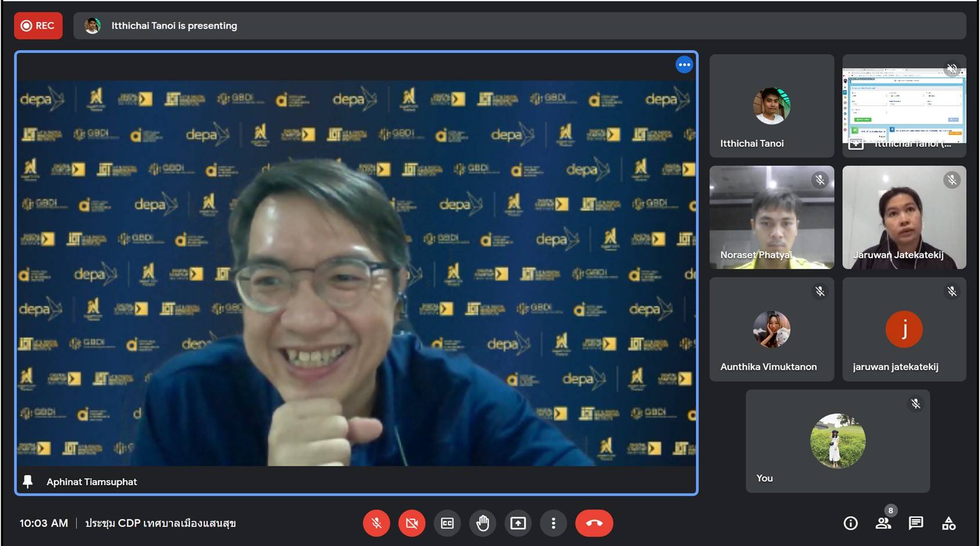The width and height of the screenshot is (980, 546).
Task: Open blue options on Aphinat's main video
Action: coord(684,65)
